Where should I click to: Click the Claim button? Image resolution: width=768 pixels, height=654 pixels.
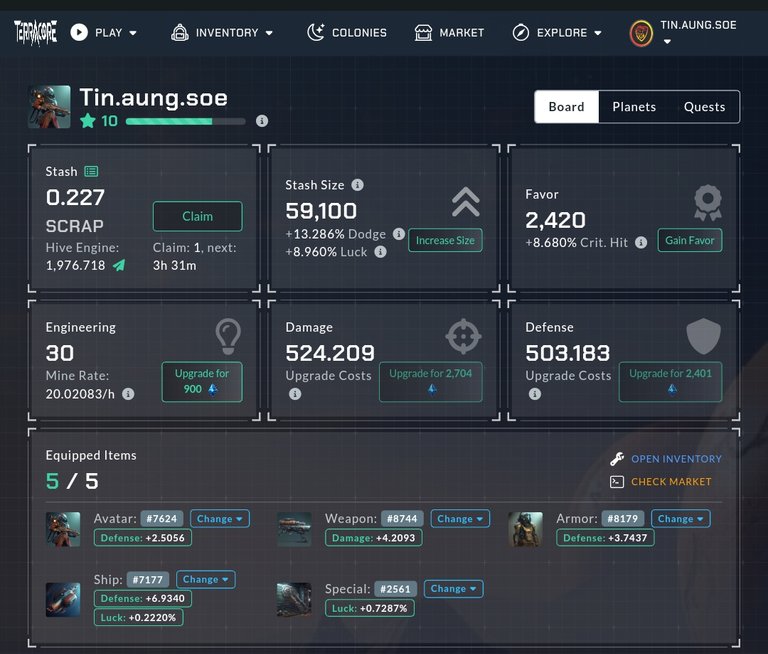pos(197,217)
